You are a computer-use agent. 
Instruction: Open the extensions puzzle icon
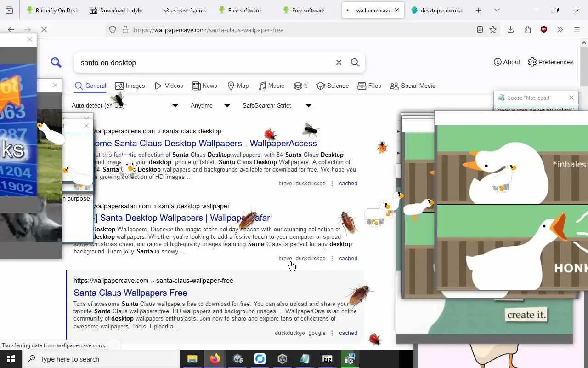(527, 29)
